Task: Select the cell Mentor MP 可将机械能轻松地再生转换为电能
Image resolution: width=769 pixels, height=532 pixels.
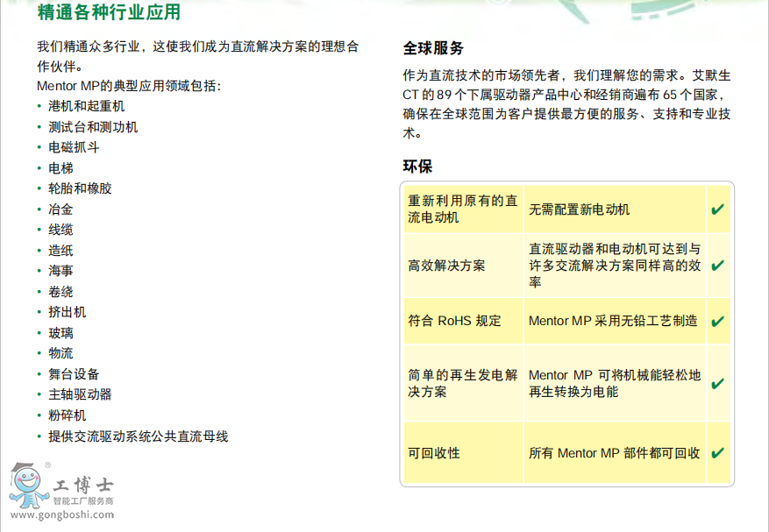Action: [x=615, y=383]
